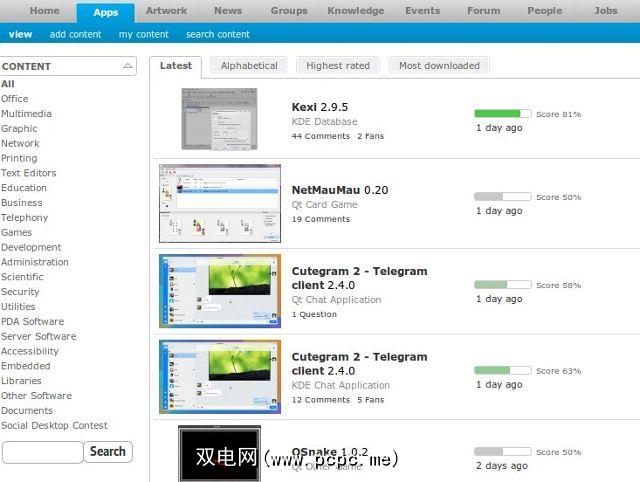Viewport: 640px width, 482px height.
Task: Open the Home navigation tab
Action: 44,11
